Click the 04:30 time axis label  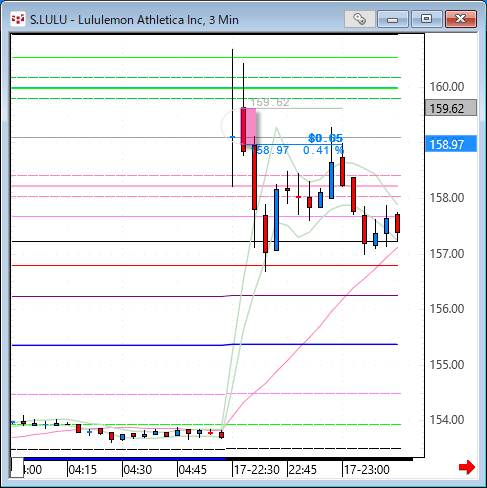(138, 470)
